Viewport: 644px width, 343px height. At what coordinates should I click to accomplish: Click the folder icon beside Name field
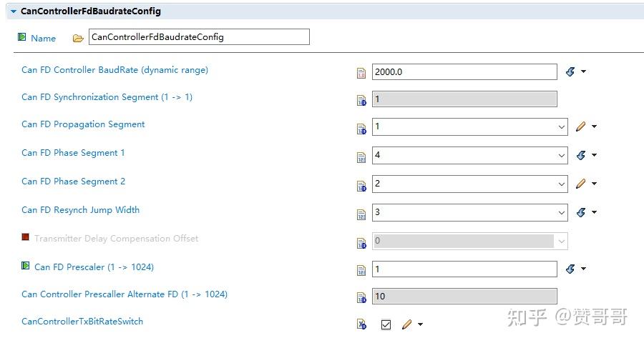click(78, 38)
